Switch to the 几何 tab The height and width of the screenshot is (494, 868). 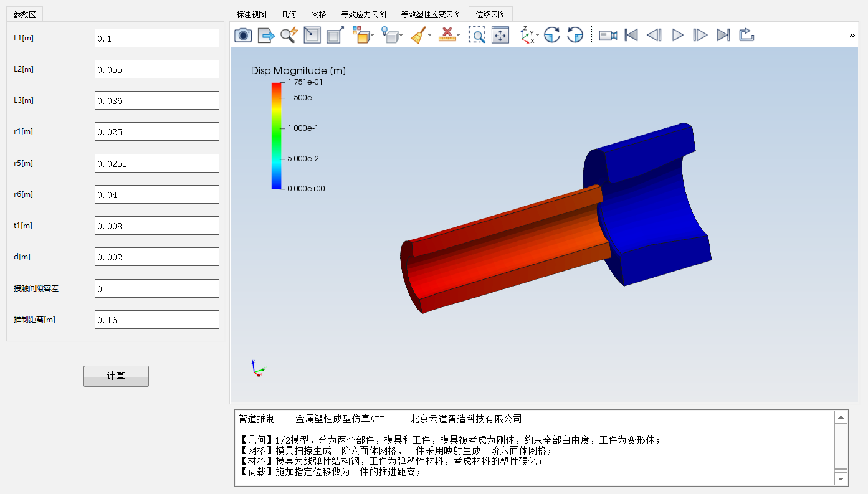click(289, 14)
